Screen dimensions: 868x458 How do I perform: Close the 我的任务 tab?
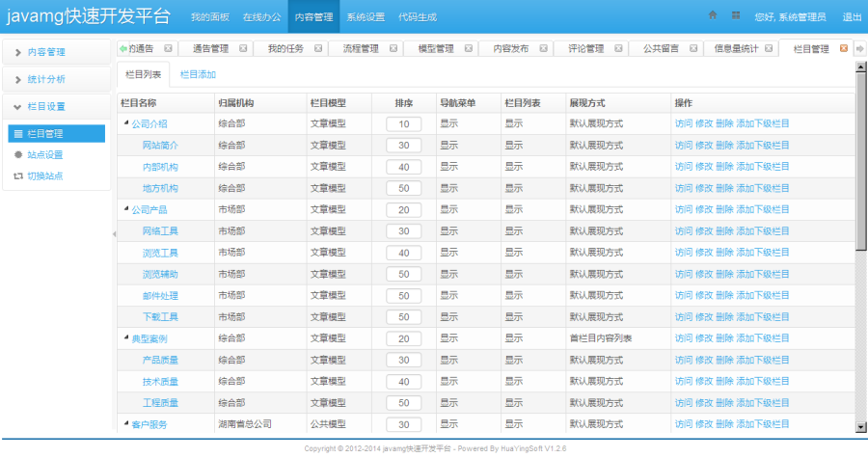pyautogui.click(x=318, y=48)
